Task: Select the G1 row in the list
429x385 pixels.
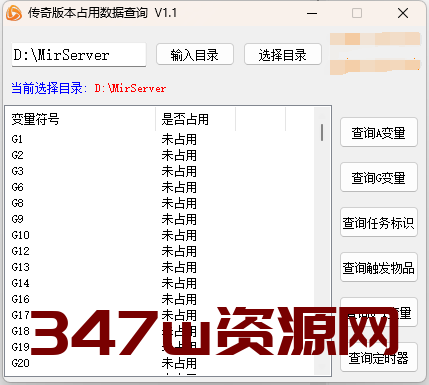Action: 160,139
